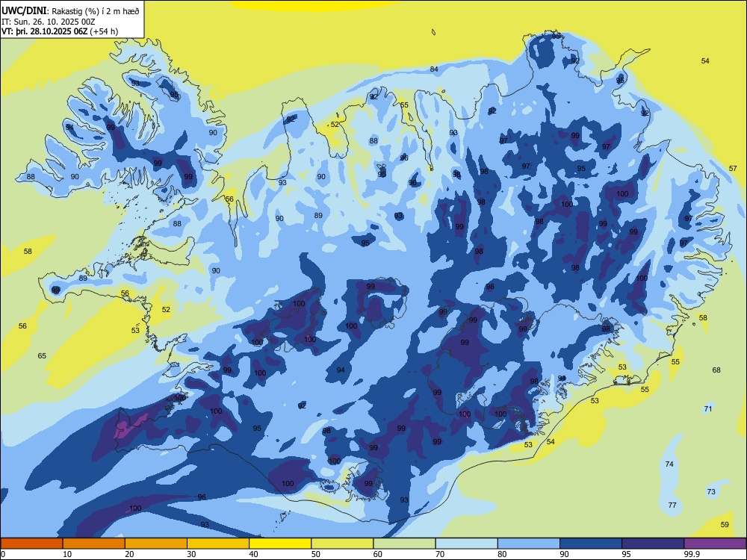Click the map value '71' in southeast sea
The height and width of the screenshot is (560, 747).
coord(708,409)
